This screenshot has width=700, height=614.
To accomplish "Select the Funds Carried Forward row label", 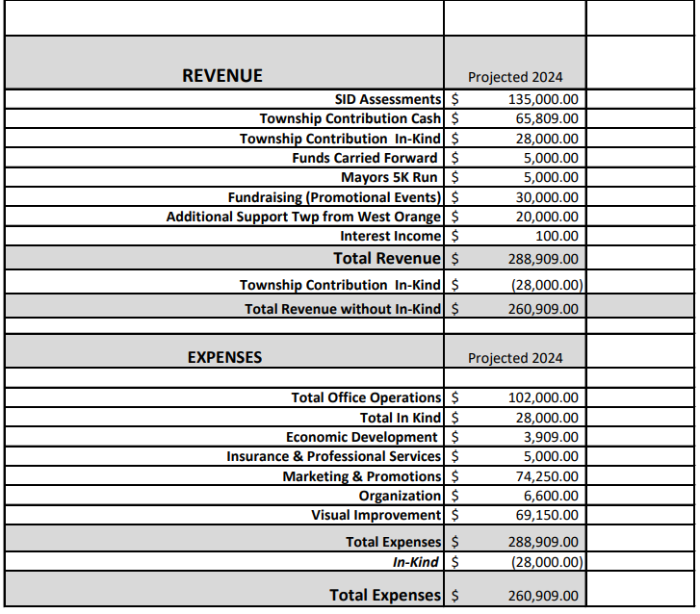I will pos(365,158).
